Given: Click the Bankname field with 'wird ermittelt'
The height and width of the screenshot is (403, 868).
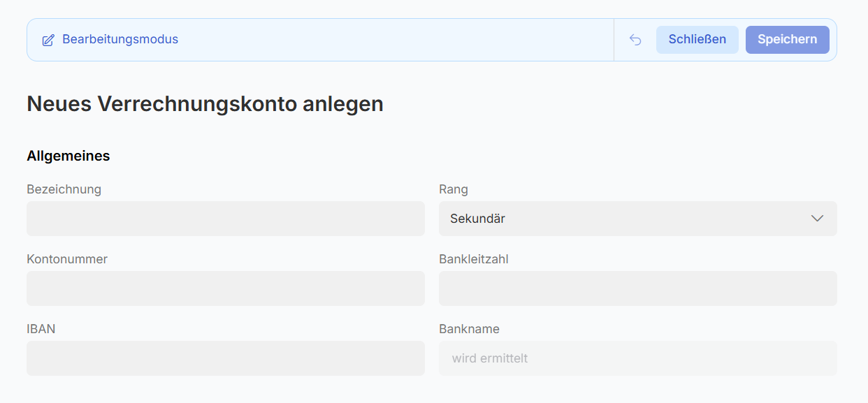Looking at the screenshot, I should [x=637, y=358].
